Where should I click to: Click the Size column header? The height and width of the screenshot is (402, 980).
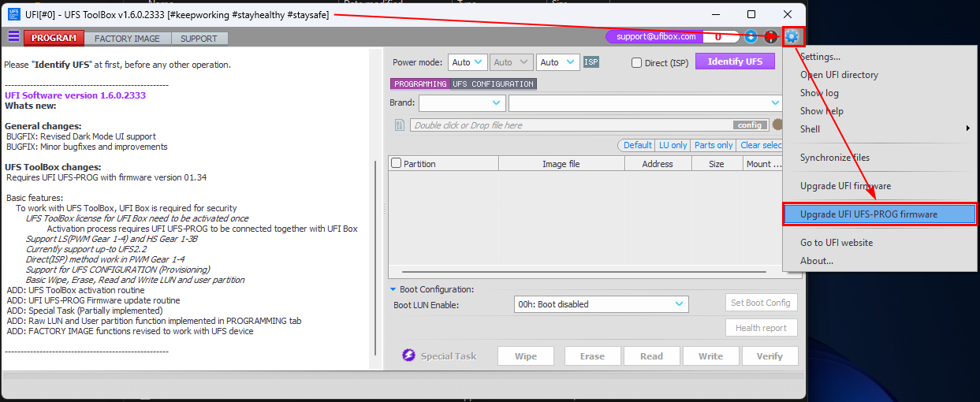click(x=717, y=164)
